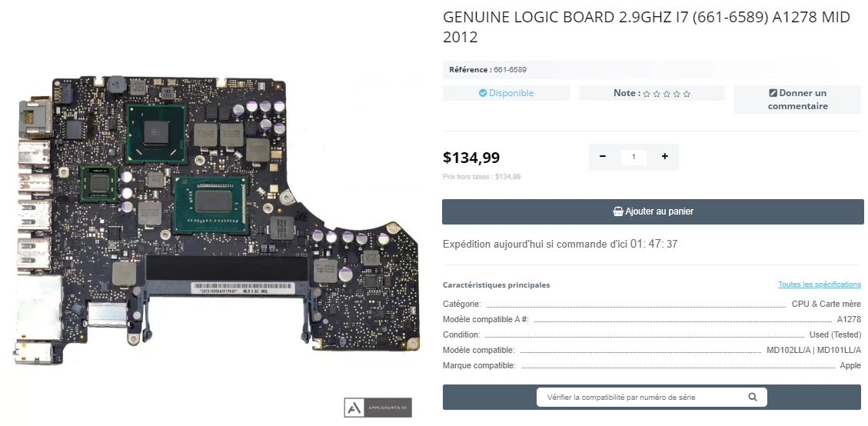Image resolution: width=868 pixels, height=426 pixels.
Task: Click the Note rating label
Action: (x=627, y=93)
